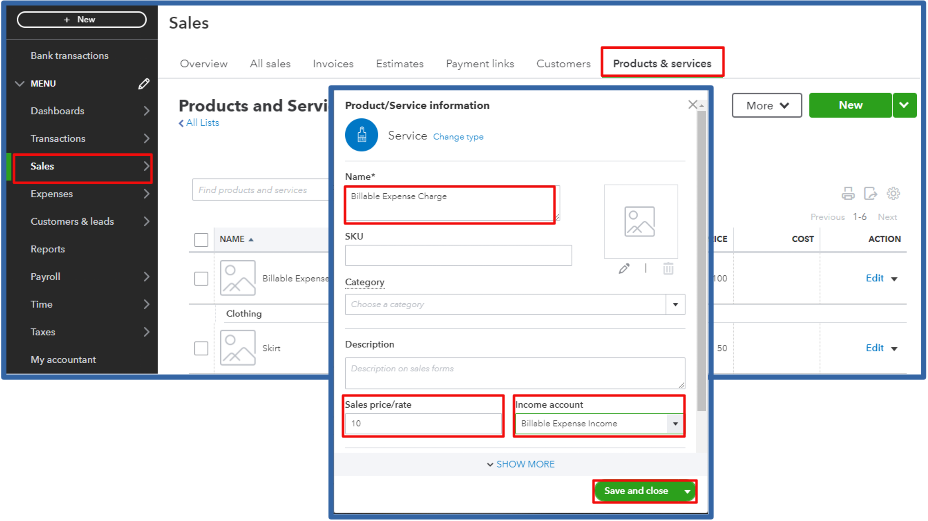Screen dimensions: 928x521
Task: Click the Skirt row thumbnail
Action: tap(238, 348)
